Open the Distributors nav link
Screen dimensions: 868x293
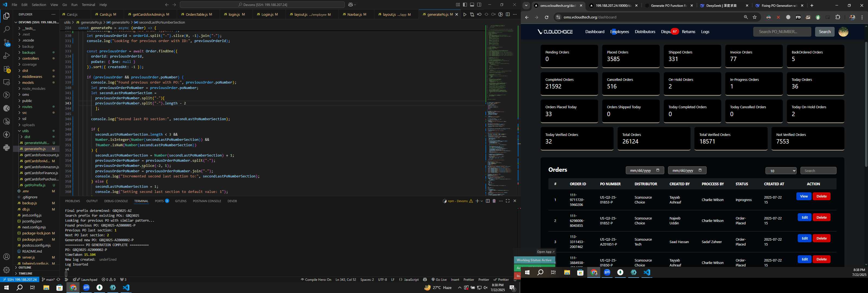click(644, 32)
